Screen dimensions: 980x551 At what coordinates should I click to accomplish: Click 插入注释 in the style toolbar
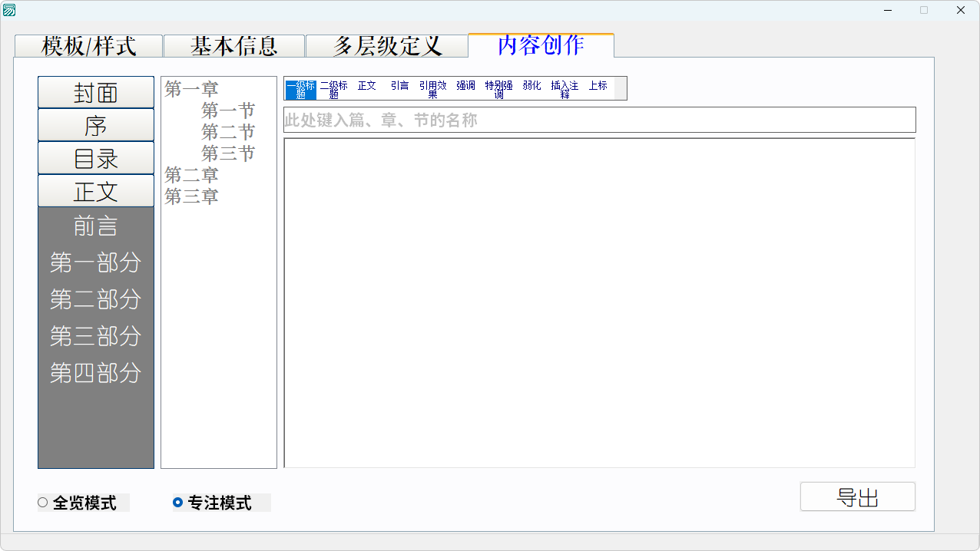pyautogui.click(x=565, y=89)
